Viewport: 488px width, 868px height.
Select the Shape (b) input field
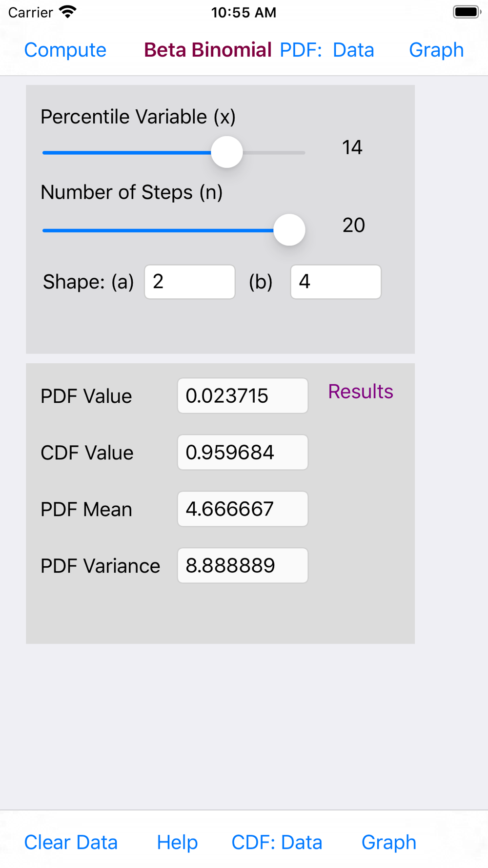coord(336,282)
